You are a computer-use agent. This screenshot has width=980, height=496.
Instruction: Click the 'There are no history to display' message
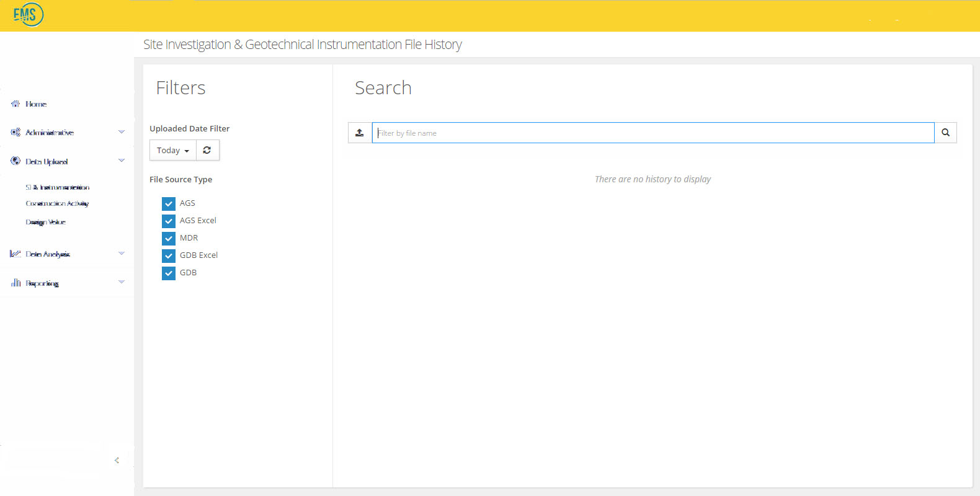click(x=653, y=179)
